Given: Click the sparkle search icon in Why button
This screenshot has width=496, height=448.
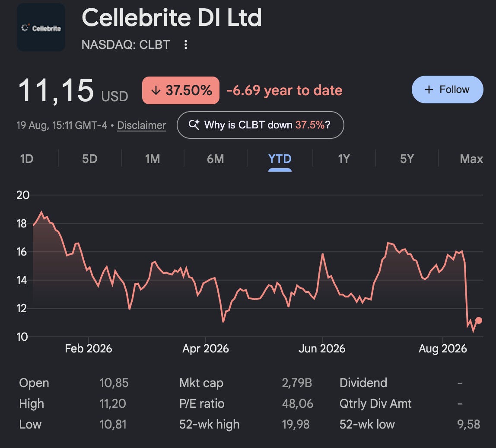Looking at the screenshot, I should point(194,125).
